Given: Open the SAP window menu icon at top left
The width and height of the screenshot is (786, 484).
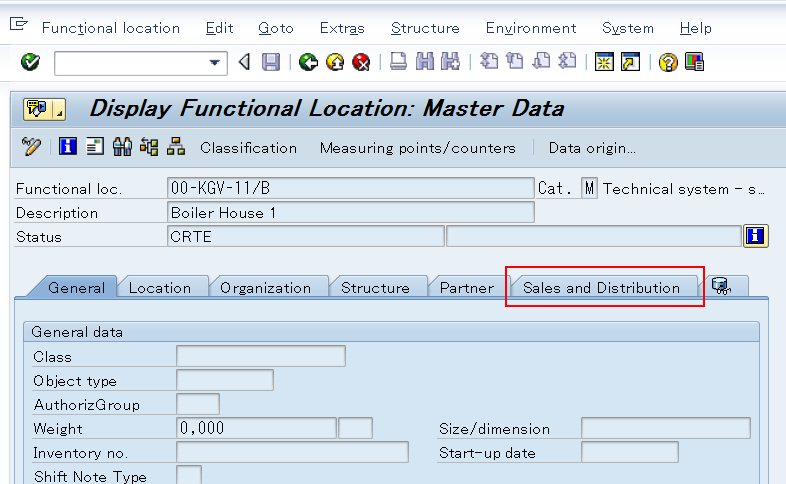Looking at the screenshot, I should [19, 24].
